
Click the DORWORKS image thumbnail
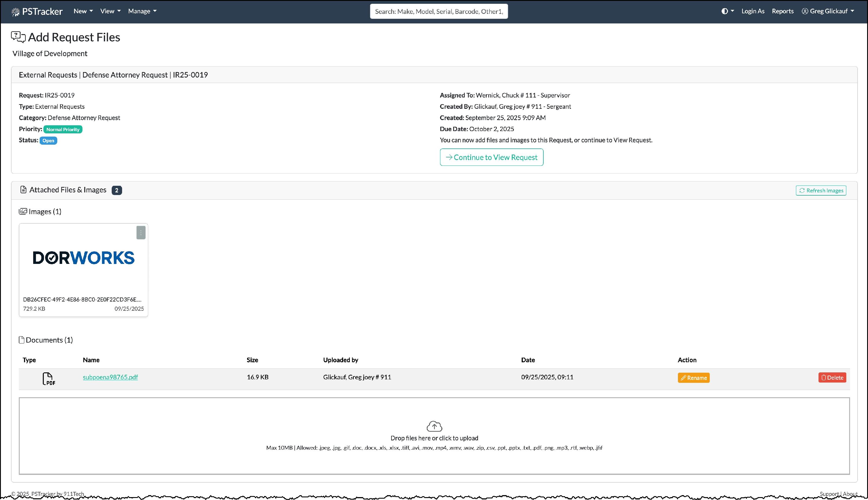[x=83, y=258]
